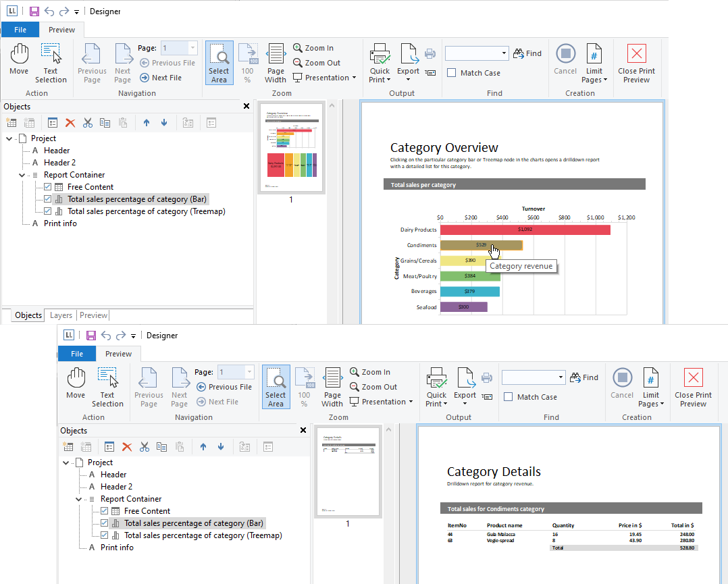
Task: Click Zoom In in top window
Action: (313, 48)
